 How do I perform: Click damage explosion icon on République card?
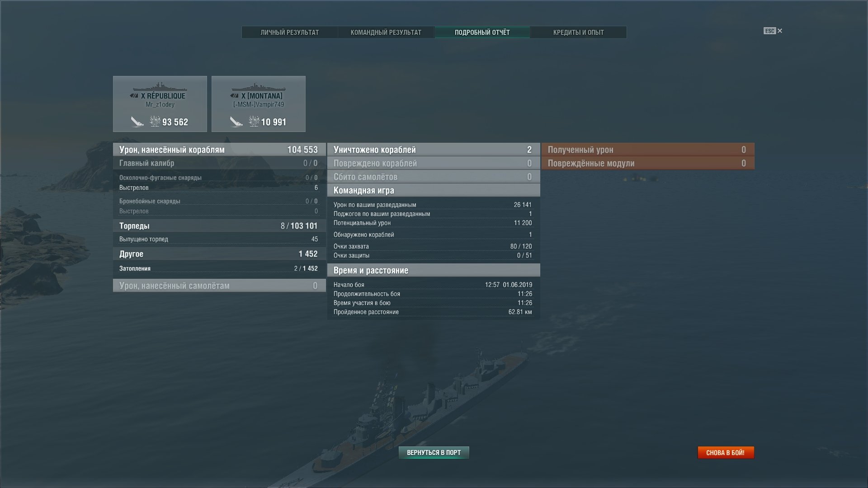155,121
